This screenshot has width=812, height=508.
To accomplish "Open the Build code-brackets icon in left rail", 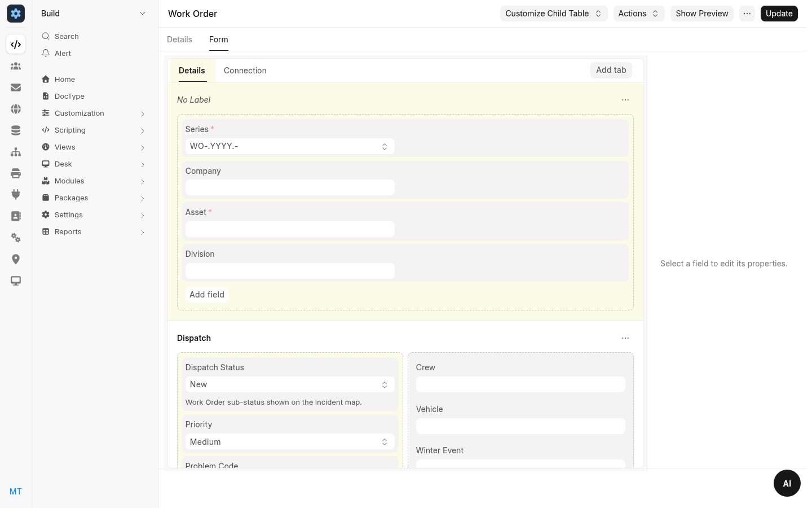I will pos(16,45).
